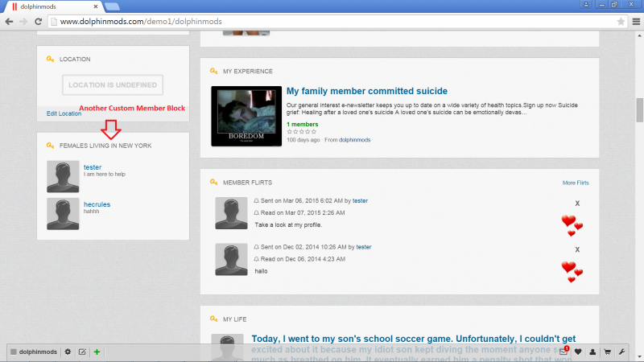Click green plus icon in bottom bar
The height and width of the screenshot is (362, 644).
coord(97,352)
